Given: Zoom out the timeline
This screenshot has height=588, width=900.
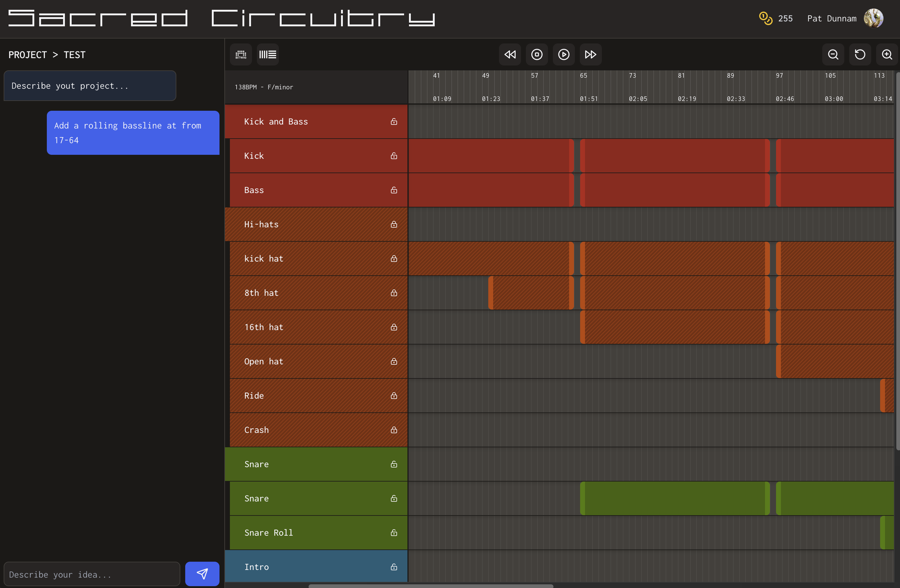Looking at the screenshot, I should (x=833, y=54).
